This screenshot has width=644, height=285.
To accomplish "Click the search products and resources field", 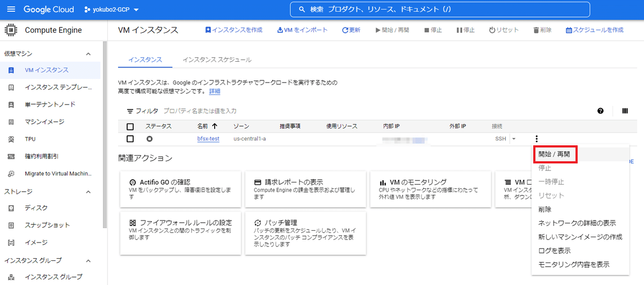I will [440, 10].
